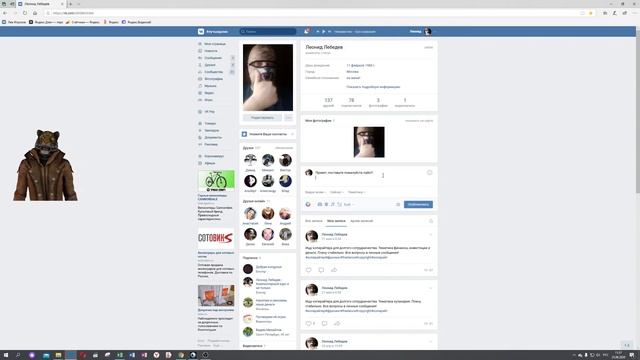This screenshot has width=640, height=360.
Task: Click the Редактировать button under profile photo
Action: (x=262, y=118)
